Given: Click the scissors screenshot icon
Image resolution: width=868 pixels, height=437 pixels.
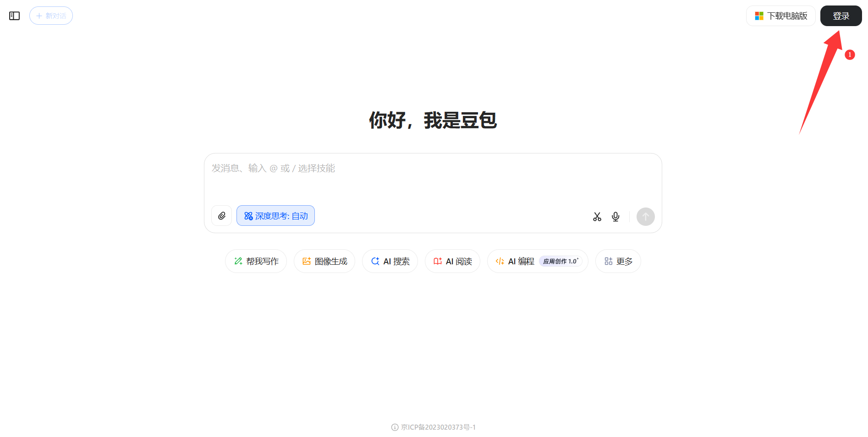Looking at the screenshot, I should pos(597,216).
